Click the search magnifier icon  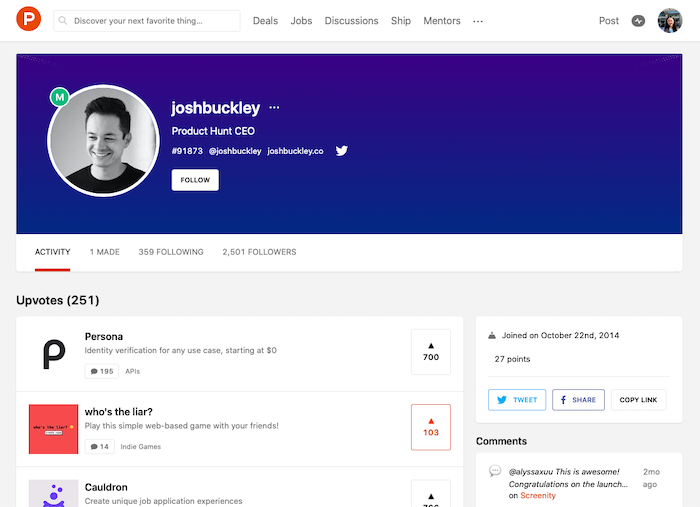[63, 21]
